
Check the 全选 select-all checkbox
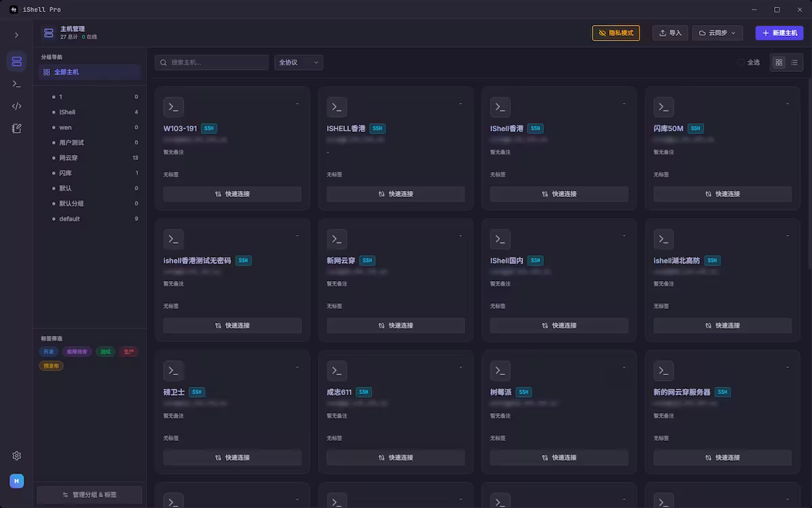pos(740,62)
